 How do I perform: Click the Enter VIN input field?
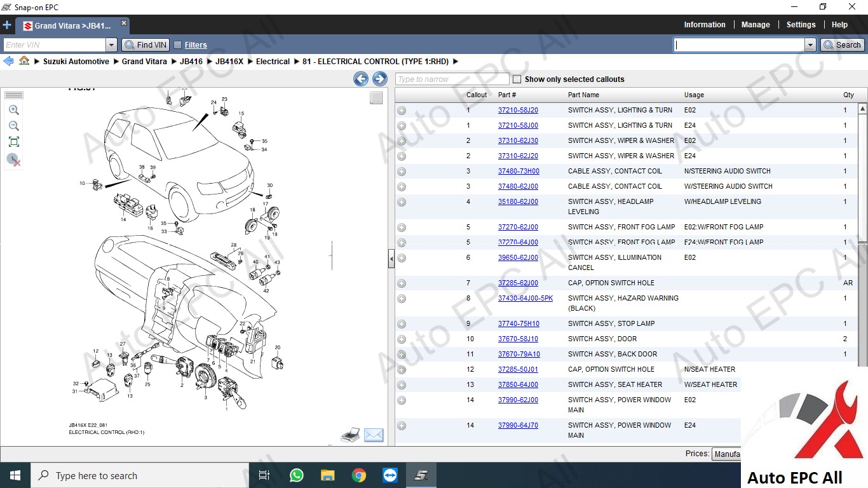[x=55, y=45]
